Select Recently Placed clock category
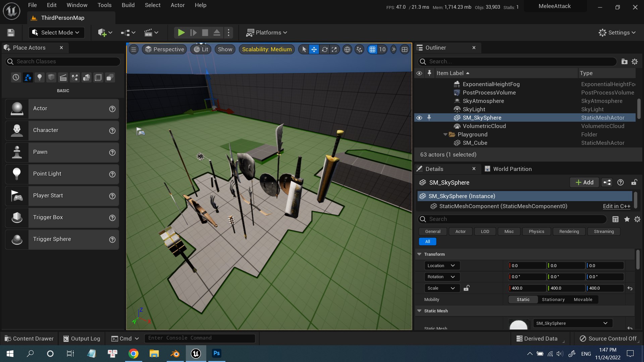The height and width of the screenshot is (362, 644). [x=16, y=77]
